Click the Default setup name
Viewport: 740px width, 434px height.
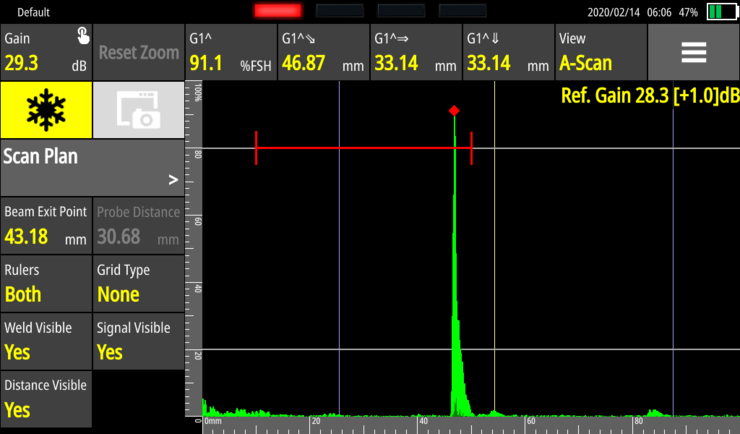pyautogui.click(x=34, y=12)
